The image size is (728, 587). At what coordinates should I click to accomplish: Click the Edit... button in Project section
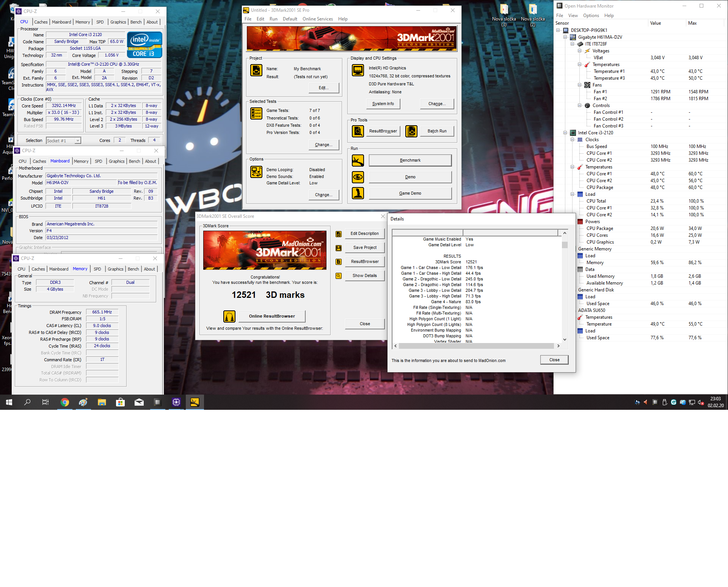tap(323, 88)
